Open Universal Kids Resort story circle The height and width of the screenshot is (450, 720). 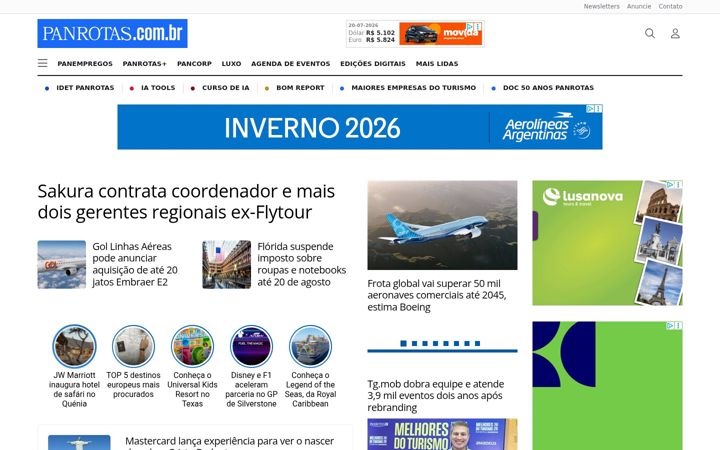click(192, 346)
